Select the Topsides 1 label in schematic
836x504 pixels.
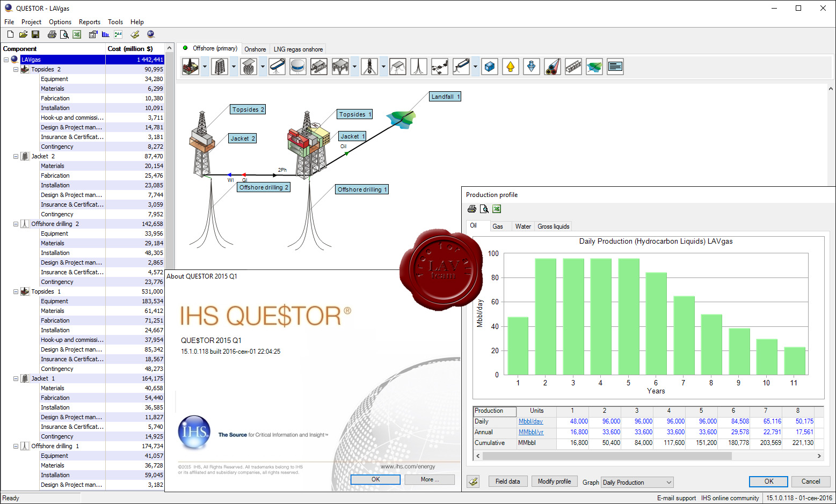click(355, 114)
